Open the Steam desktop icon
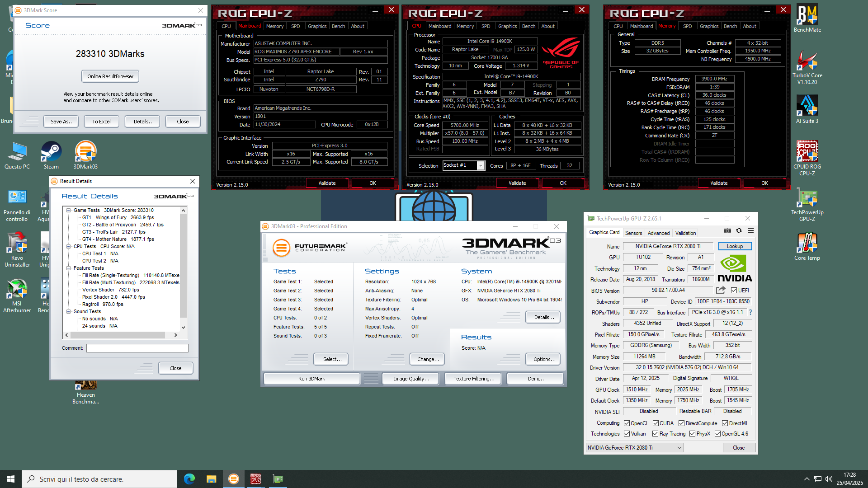 click(x=51, y=155)
